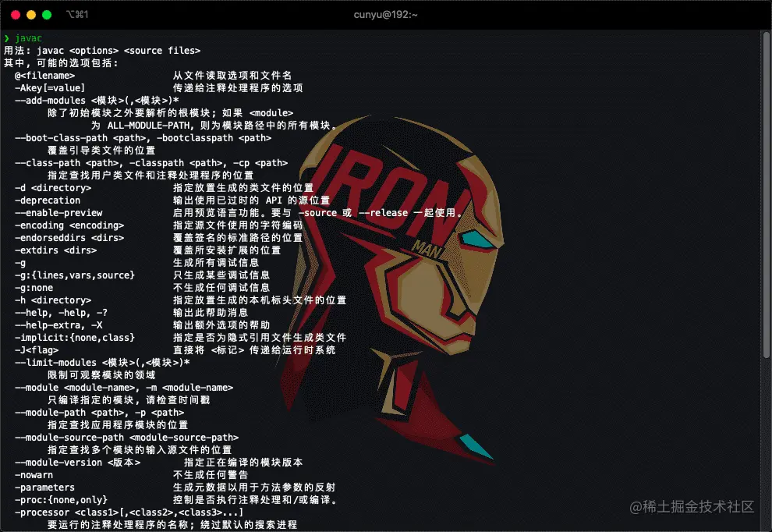Image resolution: width=772 pixels, height=532 pixels.
Task: Click the cunyu@192:~ window title
Action: [385, 15]
